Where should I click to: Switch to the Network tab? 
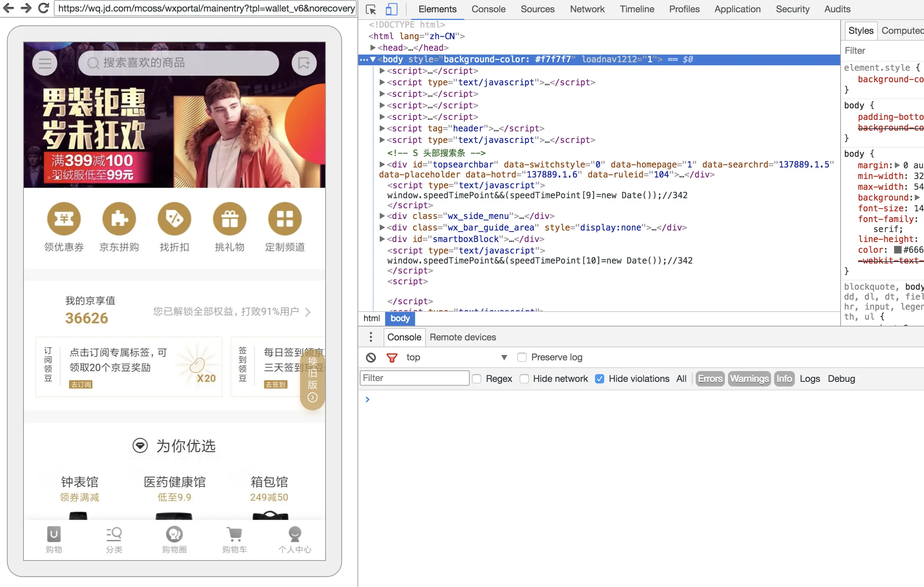(587, 9)
